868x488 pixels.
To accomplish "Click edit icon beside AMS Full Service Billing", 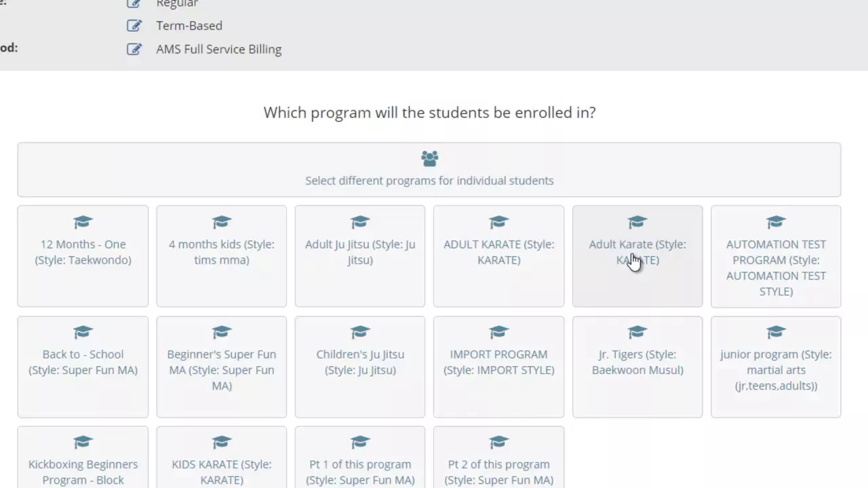I will tap(134, 49).
